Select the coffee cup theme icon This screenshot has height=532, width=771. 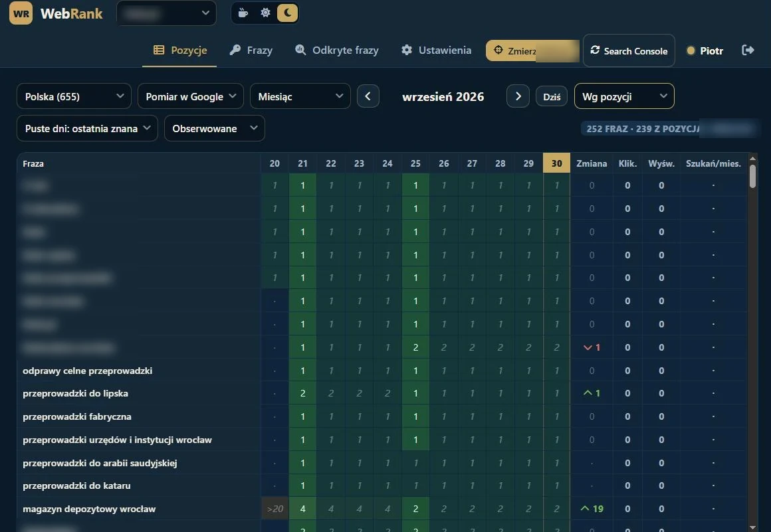243,13
